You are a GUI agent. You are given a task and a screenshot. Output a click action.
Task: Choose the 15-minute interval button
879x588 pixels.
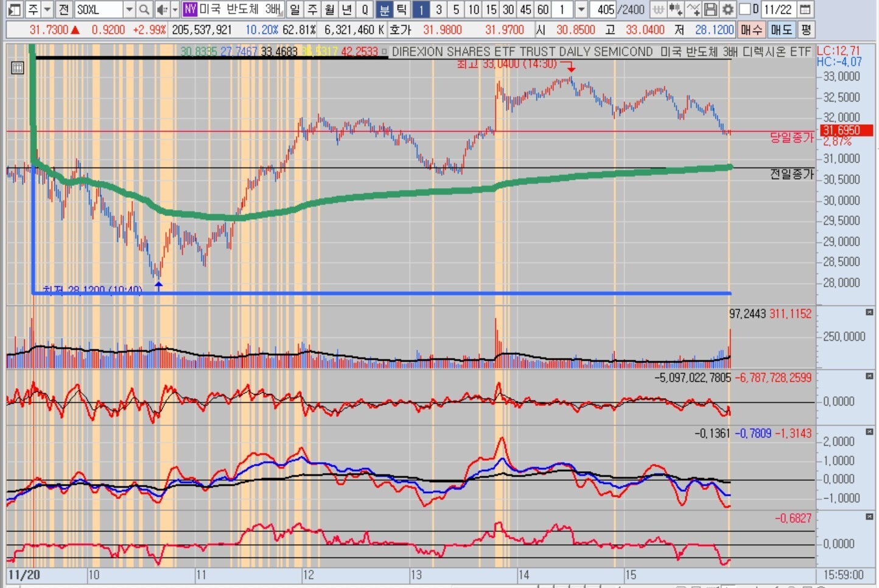click(x=491, y=9)
